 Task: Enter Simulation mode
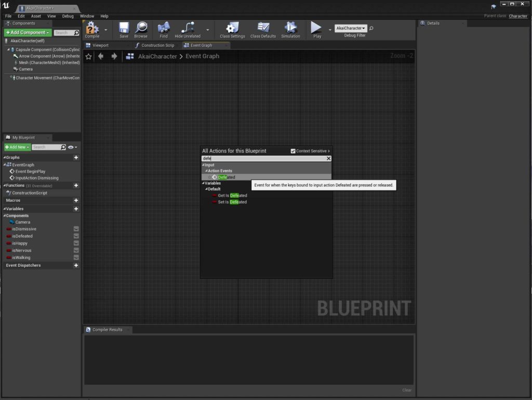point(290,30)
